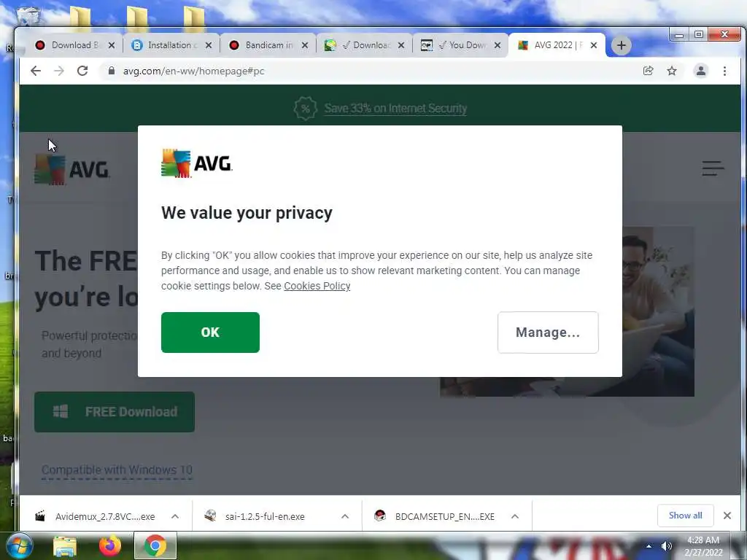Go forward with the forward arrow
The width and height of the screenshot is (747, 560).
click(x=58, y=71)
